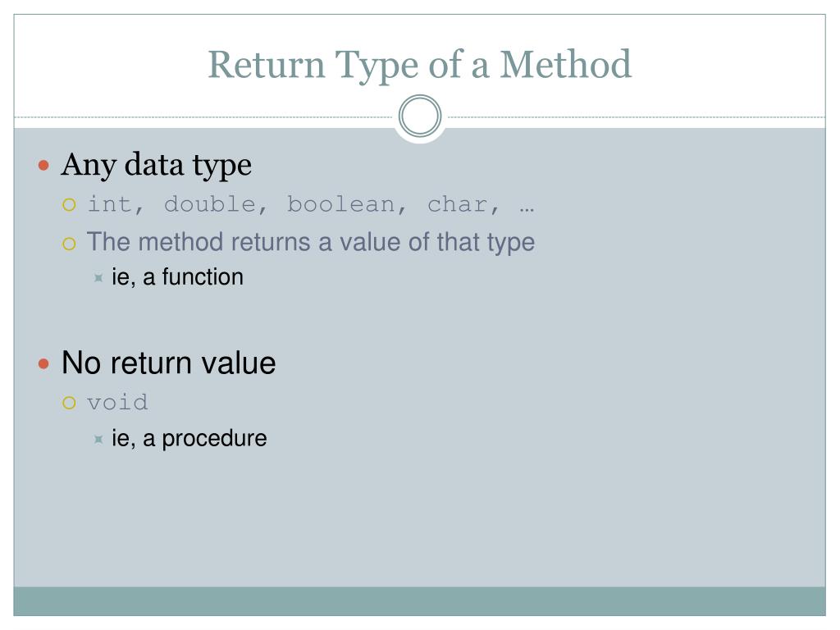
Task: Click the text ie, a function
Action: coord(177,277)
